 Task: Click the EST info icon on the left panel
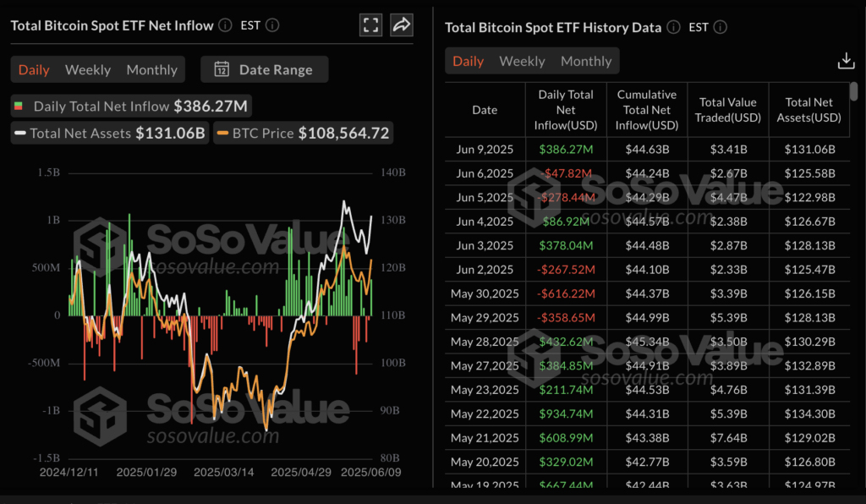[x=272, y=25]
